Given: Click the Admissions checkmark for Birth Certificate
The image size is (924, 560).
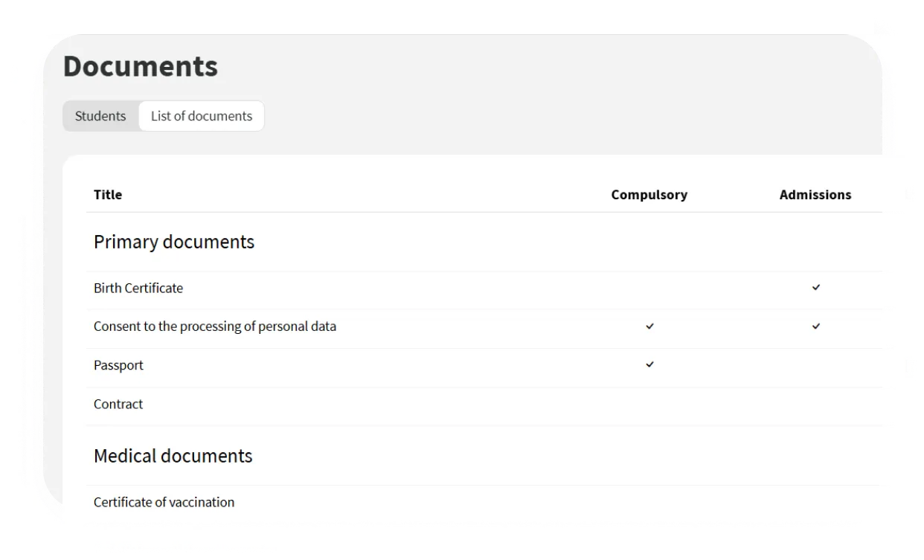Looking at the screenshot, I should (x=815, y=287).
